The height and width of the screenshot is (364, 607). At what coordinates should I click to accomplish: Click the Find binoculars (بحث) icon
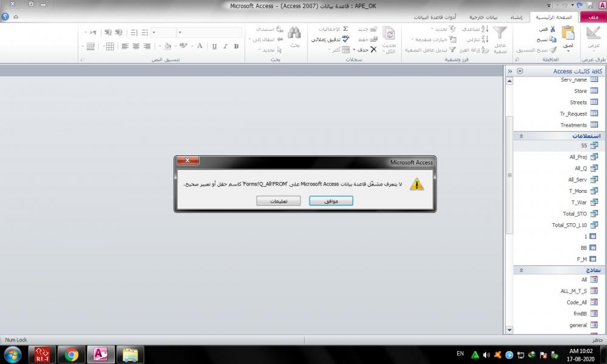[294, 34]
